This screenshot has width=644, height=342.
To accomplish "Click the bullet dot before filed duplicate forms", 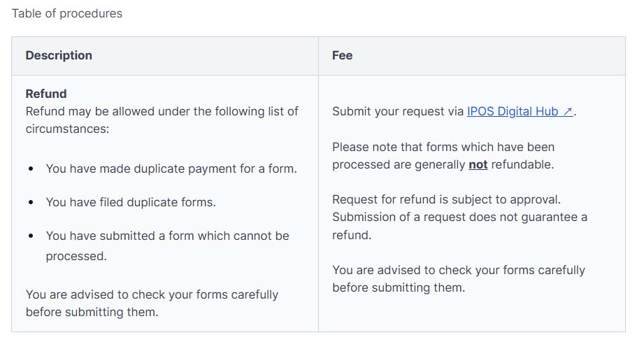I will tap(31, 203).
